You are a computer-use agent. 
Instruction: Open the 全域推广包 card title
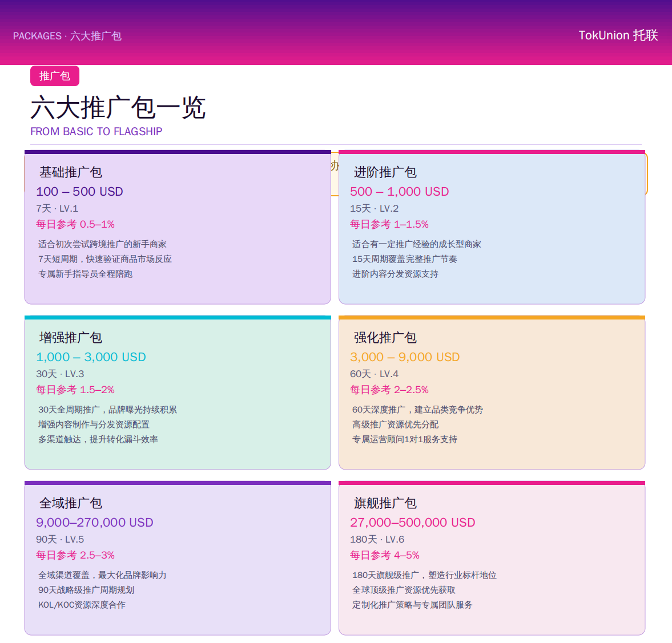click(x=71, y=503)
